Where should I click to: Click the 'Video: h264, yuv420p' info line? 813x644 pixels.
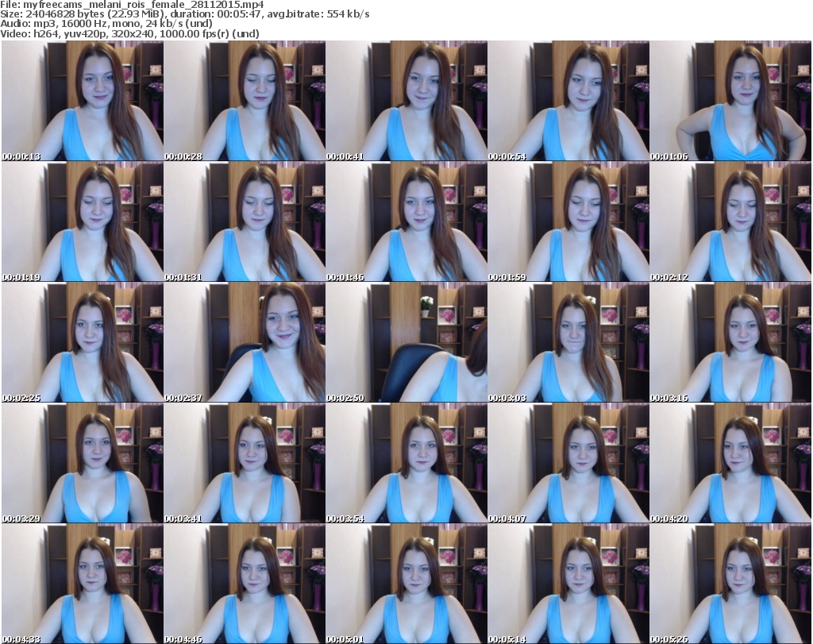[129, 33]
